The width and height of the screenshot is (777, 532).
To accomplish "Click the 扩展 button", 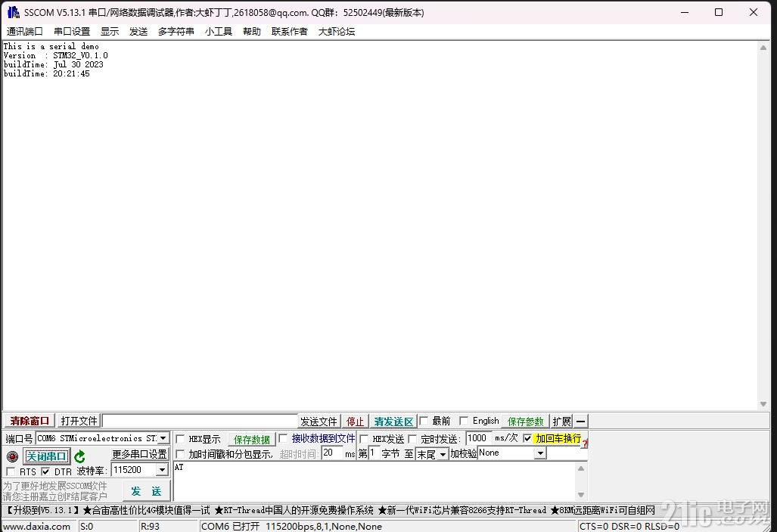I will click(562, 422).
